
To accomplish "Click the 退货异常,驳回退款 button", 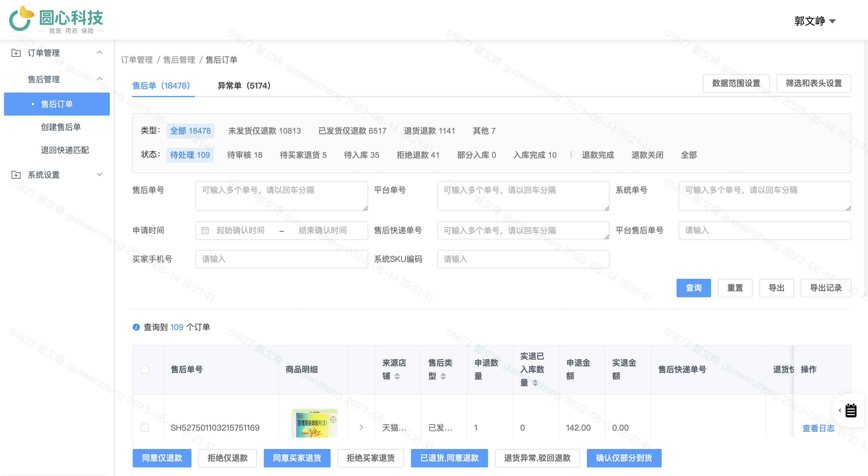I will click(537, 458).
